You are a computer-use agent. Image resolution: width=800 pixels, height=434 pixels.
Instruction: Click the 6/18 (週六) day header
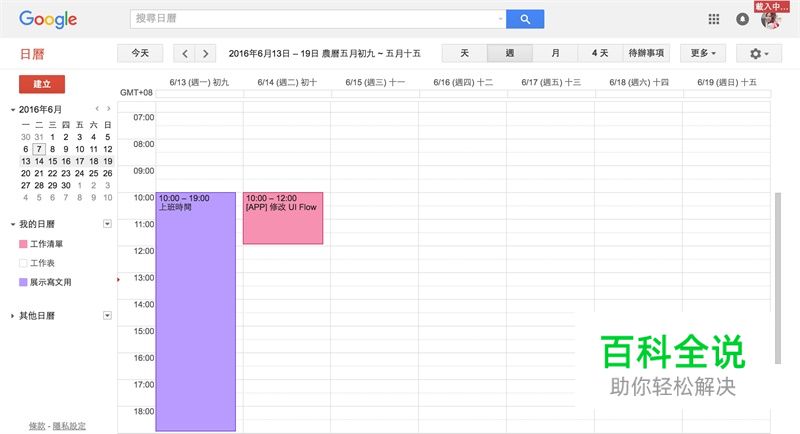[x=639, y=82]
